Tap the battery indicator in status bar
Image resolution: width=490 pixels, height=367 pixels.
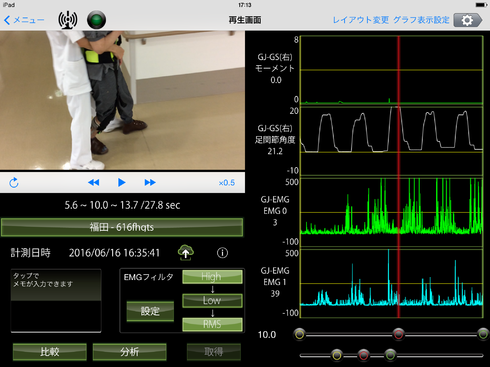click(481, 5)
